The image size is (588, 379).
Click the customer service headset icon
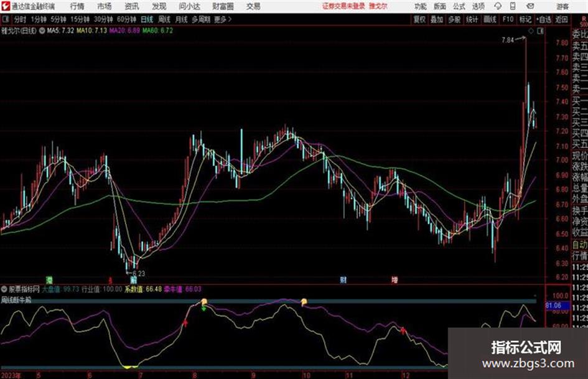tap(498, 6)
